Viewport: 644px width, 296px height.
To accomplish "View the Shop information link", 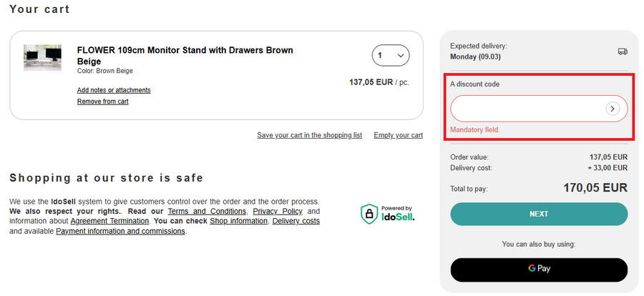I will click(x=239, y=222).
